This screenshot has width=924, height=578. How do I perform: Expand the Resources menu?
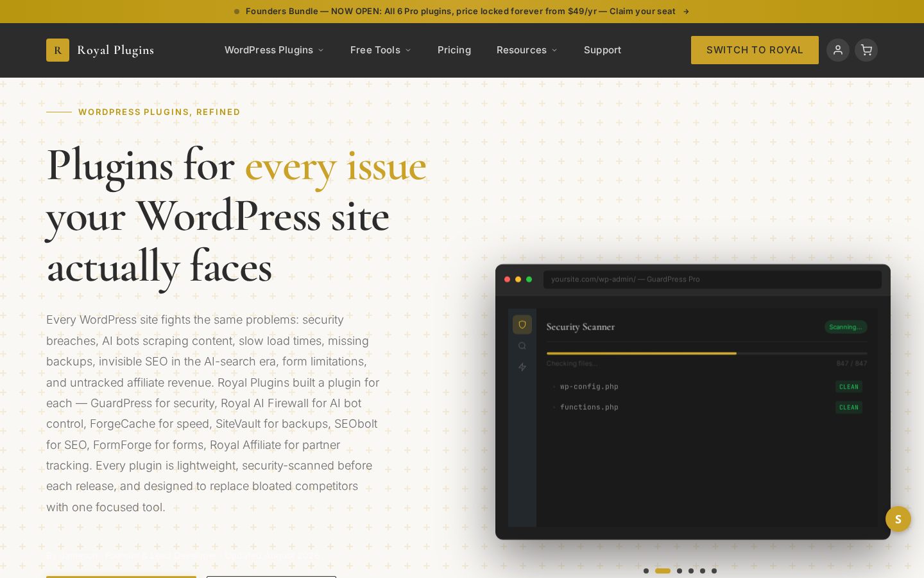coord(527,50)
